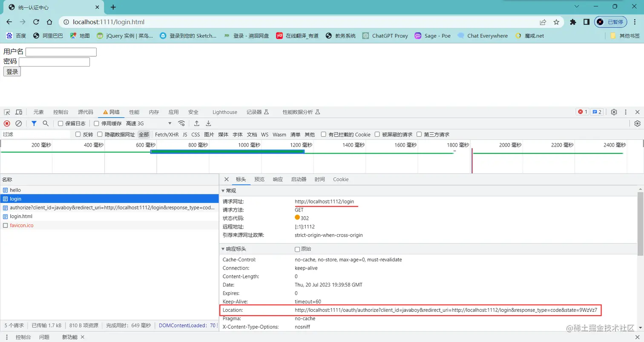Viewport: 644px width, 342px height.
Task: Toggle the 原始 checkbox for response headers
Action: tap(297, 249)
